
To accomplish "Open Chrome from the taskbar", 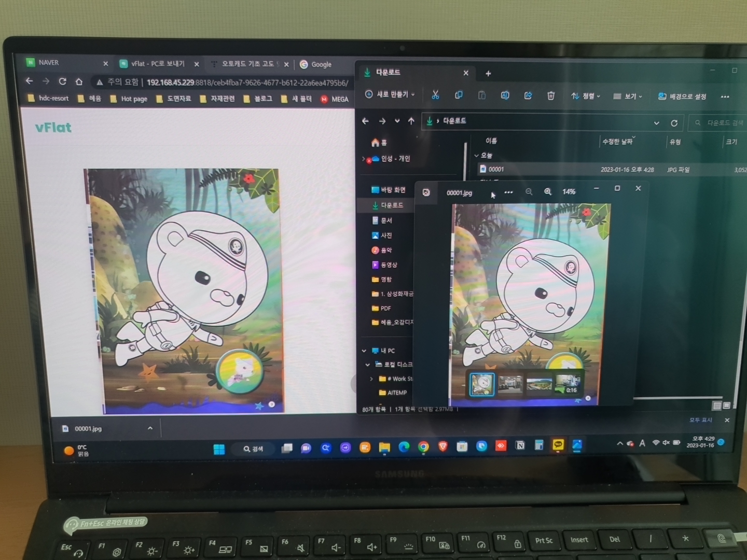I will tap(423, 447).
